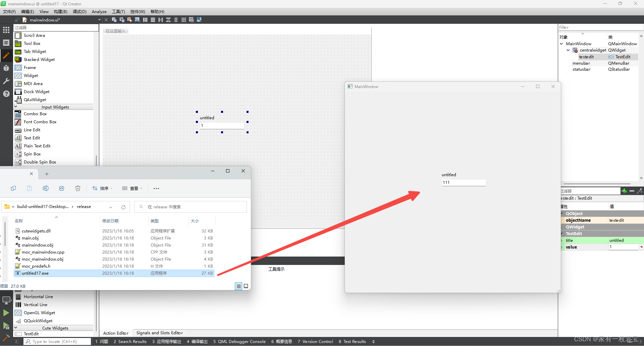Switch to Design mode pencil icon in sidebar
This screenshot has width=644, height=346.
click(6, 55)
